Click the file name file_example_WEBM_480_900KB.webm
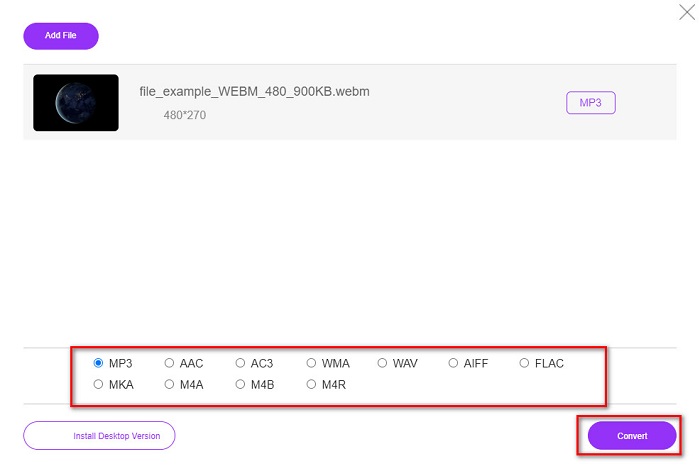700x471 pixels. (x=254, y=92)
